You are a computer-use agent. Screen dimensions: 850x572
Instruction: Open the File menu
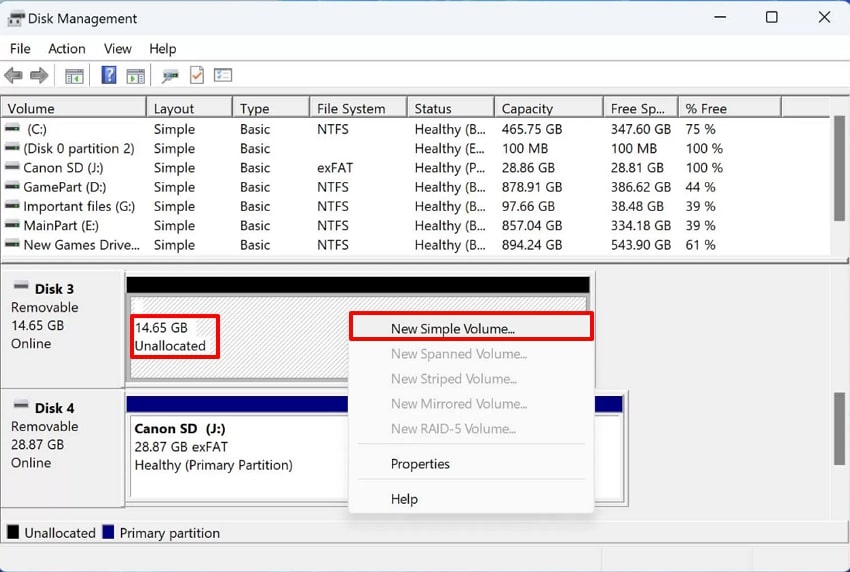tap(20, 49)
